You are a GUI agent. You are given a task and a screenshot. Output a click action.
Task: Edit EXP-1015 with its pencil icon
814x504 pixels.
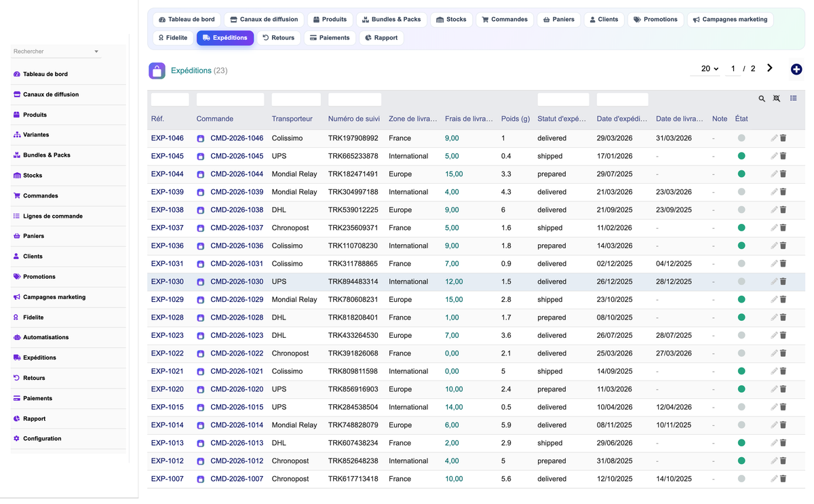pos(774,407)
